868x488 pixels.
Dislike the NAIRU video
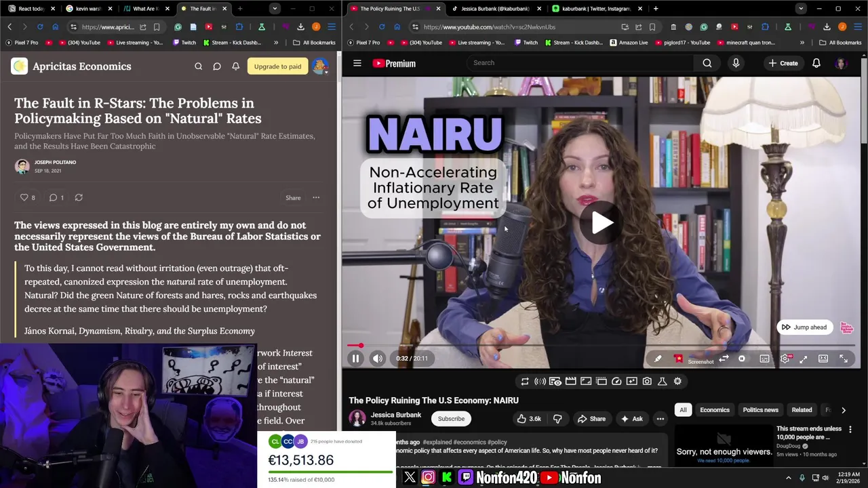(x=557, y=419)
